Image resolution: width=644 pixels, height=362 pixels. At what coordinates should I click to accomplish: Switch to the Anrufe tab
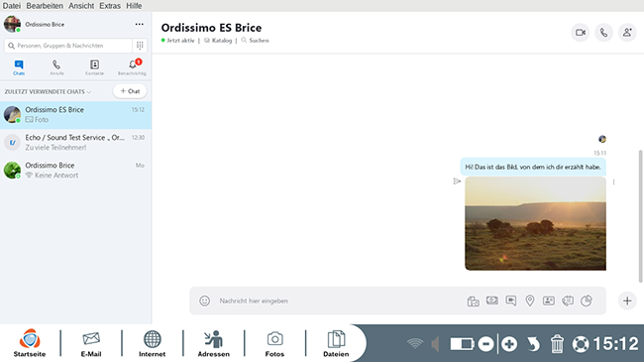point(56,67)
